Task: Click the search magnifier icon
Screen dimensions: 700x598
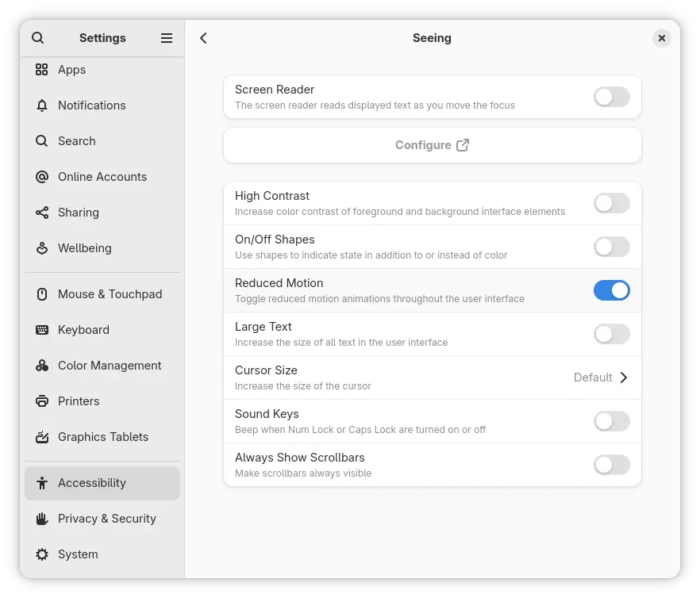Action: coord(37,37)
